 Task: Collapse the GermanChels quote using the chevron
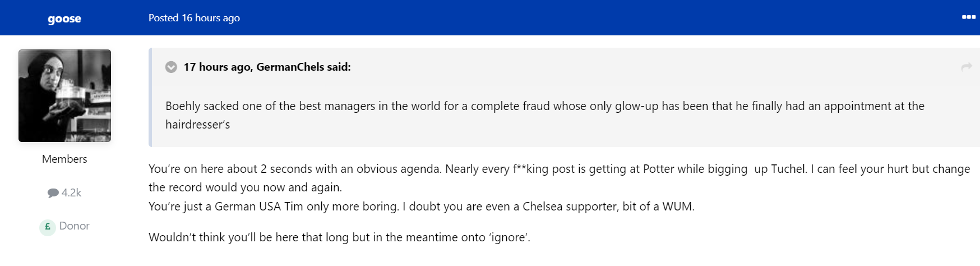(171, 67)
